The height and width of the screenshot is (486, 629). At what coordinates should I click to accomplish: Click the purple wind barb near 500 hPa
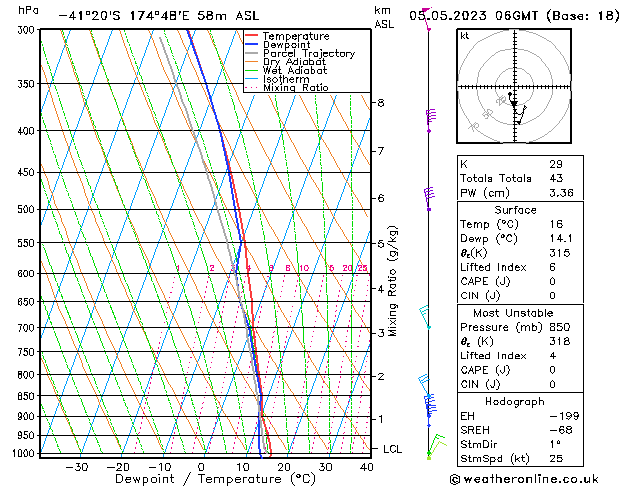429,198
